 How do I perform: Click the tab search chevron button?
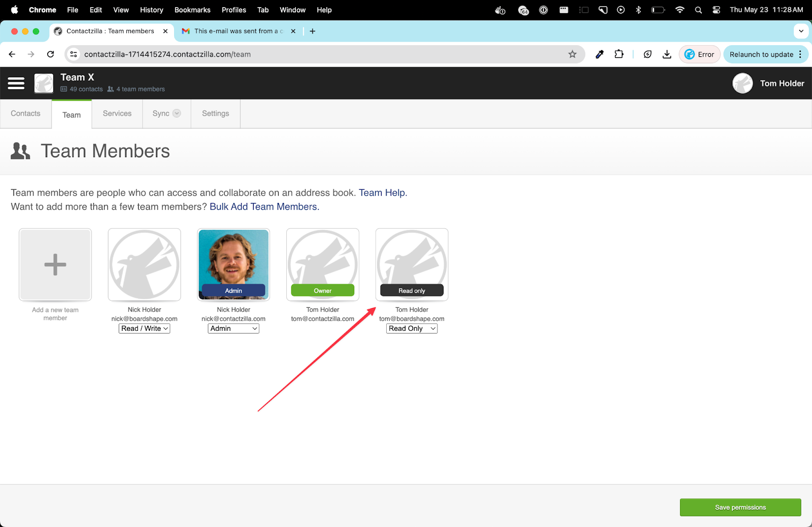pyautogui.click(x=801, y=31)
